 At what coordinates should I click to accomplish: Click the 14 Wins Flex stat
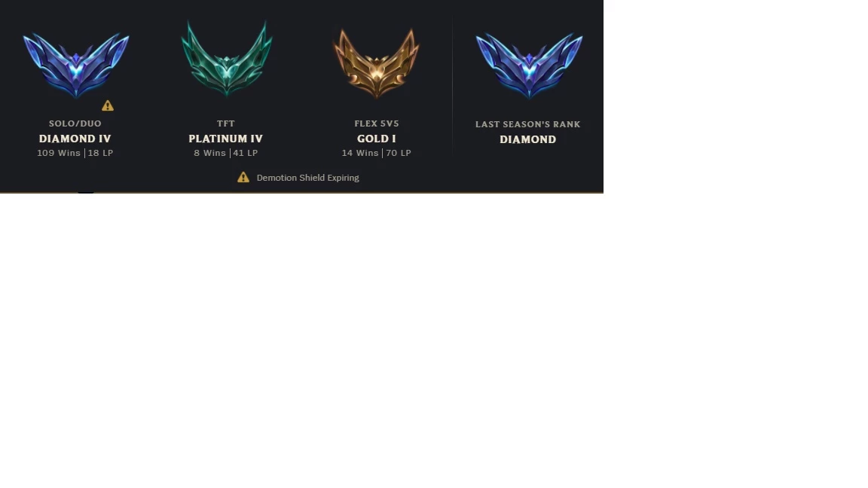360,153
